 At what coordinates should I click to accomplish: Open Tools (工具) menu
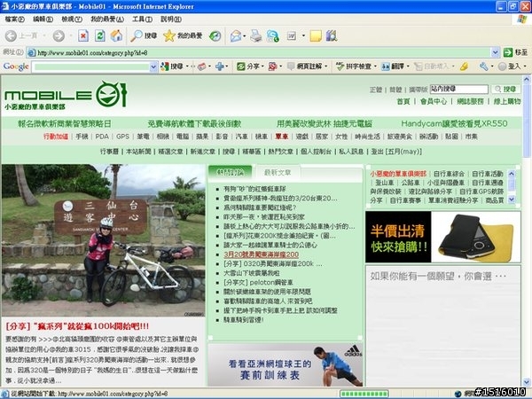(x=142, y=20)
